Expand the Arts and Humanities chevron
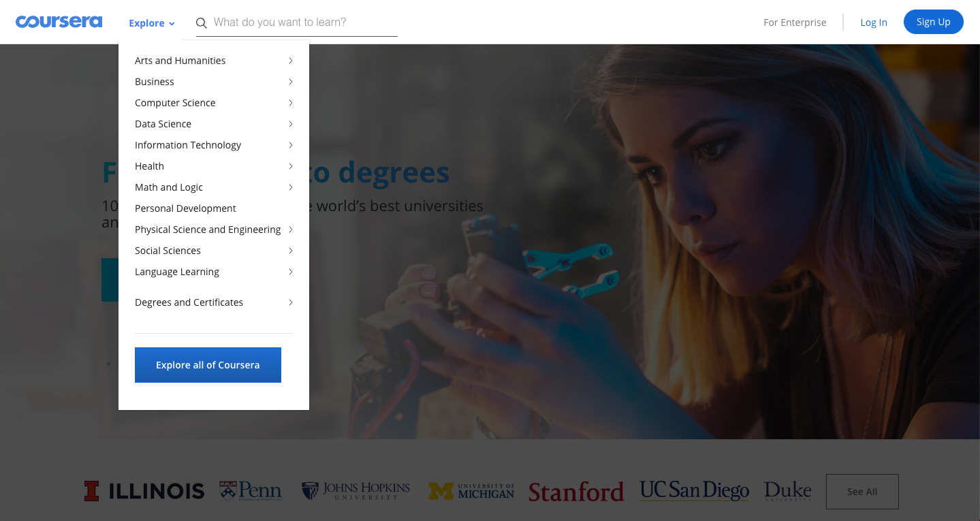 click(291, 61)
